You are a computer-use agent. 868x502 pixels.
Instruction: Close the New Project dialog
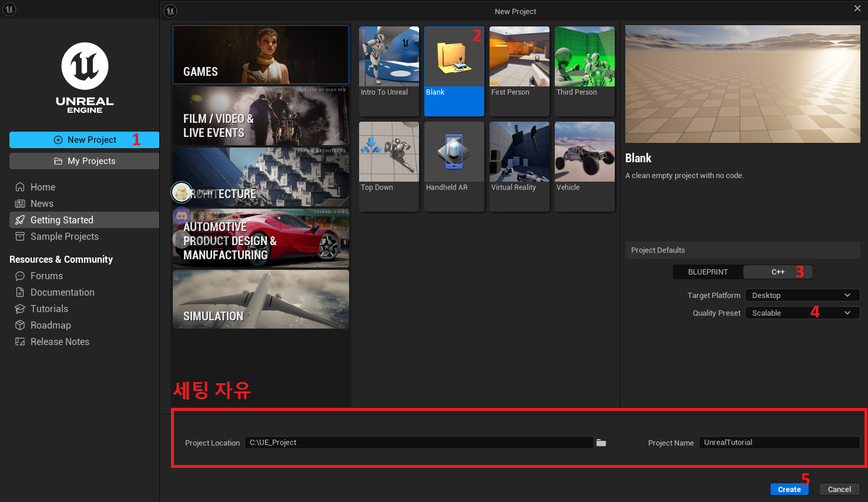(x=857, y=8)
